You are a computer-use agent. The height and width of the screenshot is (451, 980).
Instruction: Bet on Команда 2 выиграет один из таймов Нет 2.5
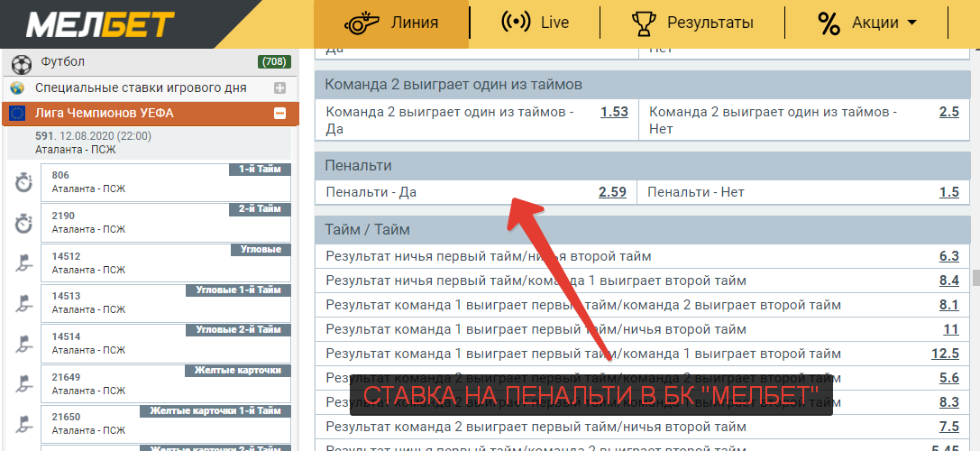point(948,113)
